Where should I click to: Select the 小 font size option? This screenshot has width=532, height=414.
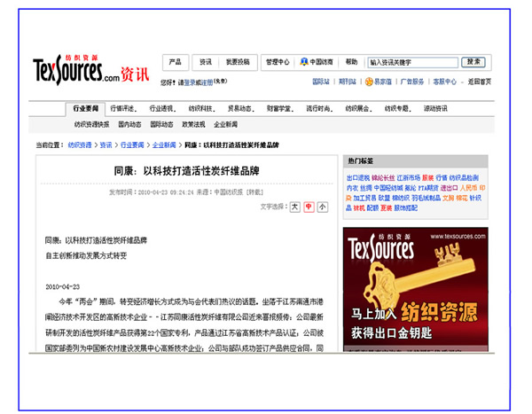coord(322,207)
